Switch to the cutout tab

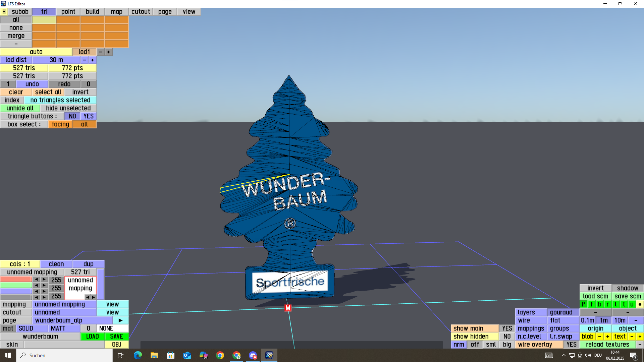[141, 12]
